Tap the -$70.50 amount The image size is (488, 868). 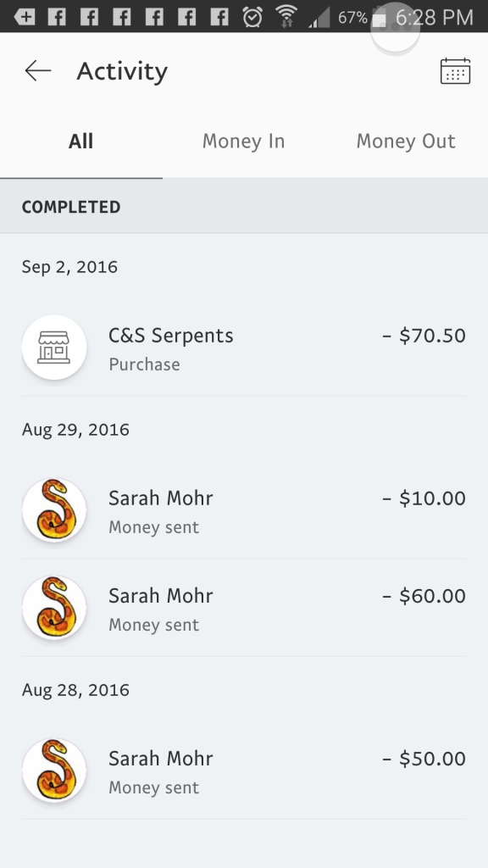pyautogui.click(x=424, y=336)
